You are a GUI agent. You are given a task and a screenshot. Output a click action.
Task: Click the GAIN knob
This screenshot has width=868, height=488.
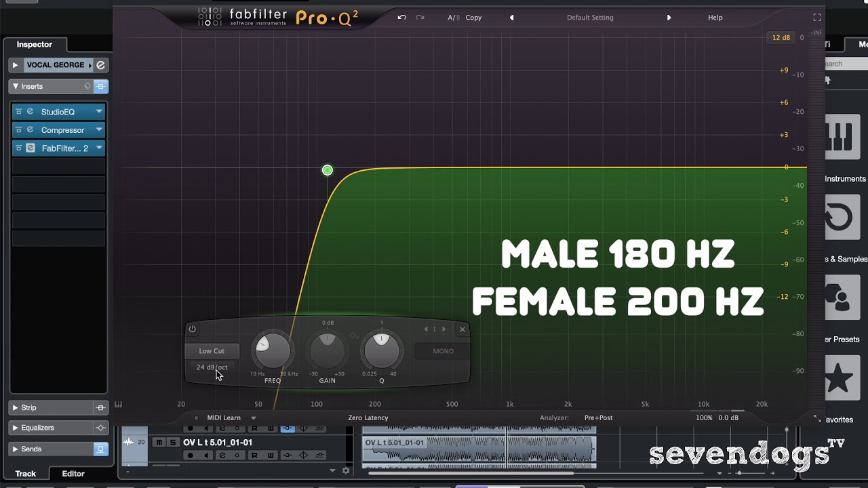(327, 351)
